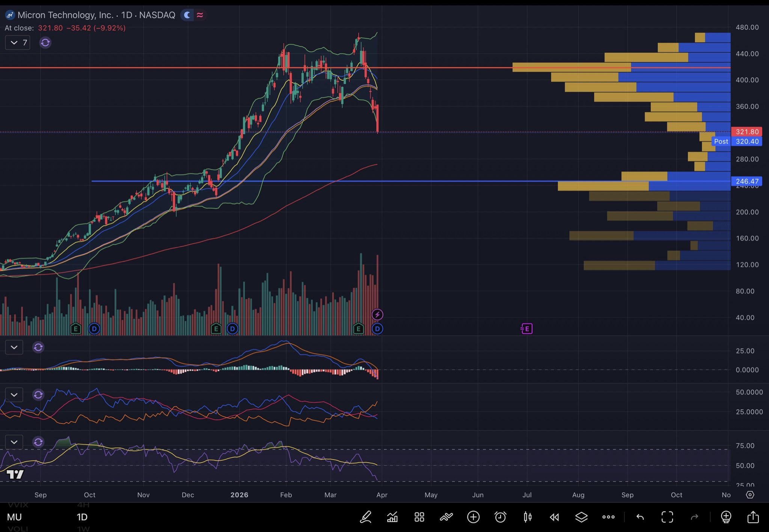Click the Micron Technology, Inc. title
The height and width of the screenshot is (532, 769).
pos(65,15)
